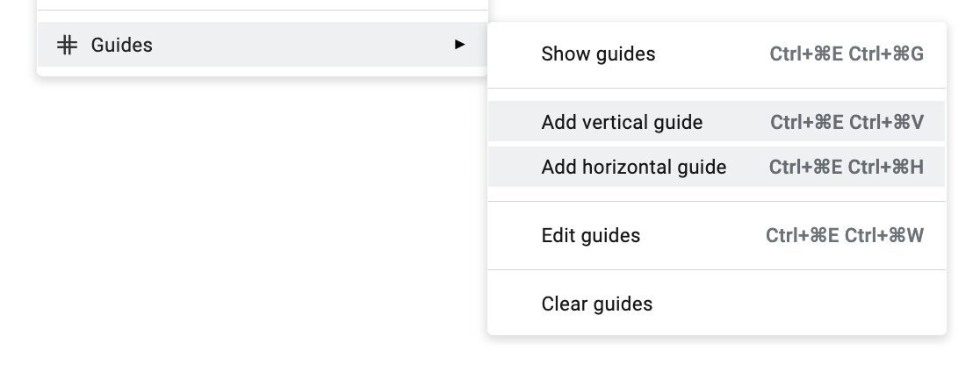Click the word Guides in the parent menu
980x372 pixels.
pos(122,45)
